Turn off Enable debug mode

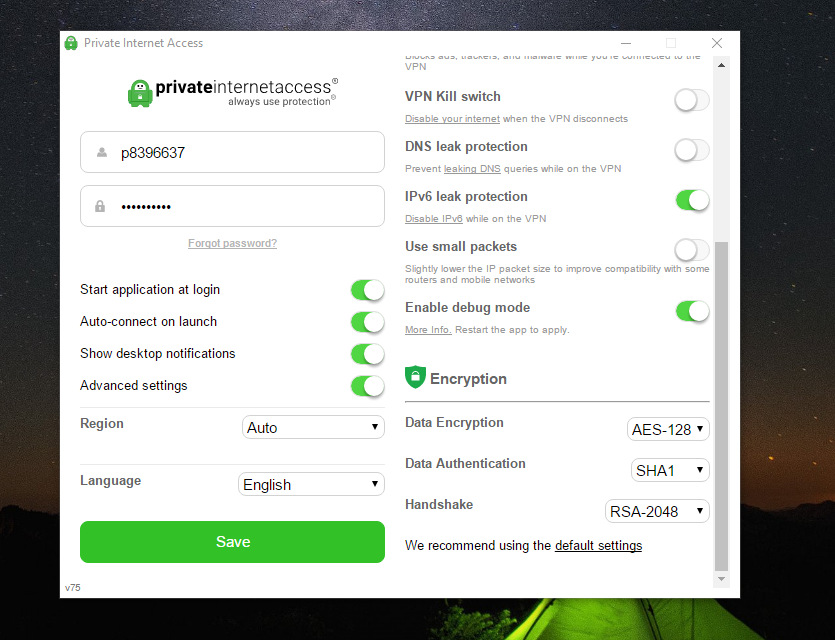(x=692, y=311)
